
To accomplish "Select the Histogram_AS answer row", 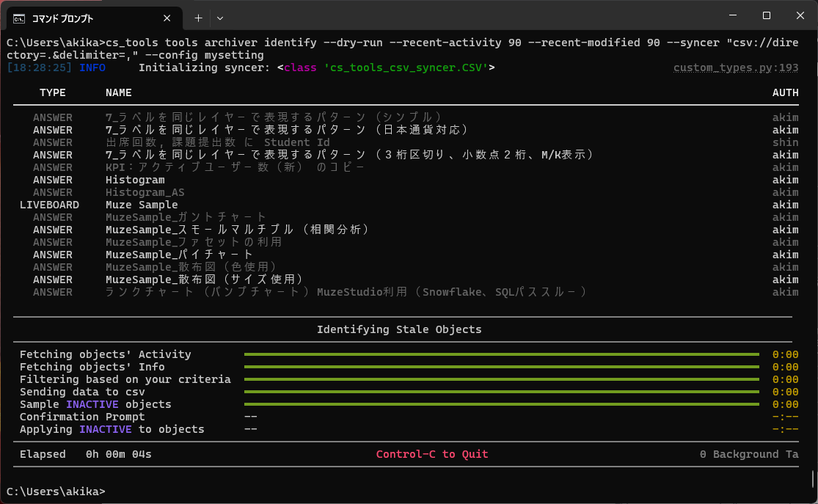I will coord(145,192).
